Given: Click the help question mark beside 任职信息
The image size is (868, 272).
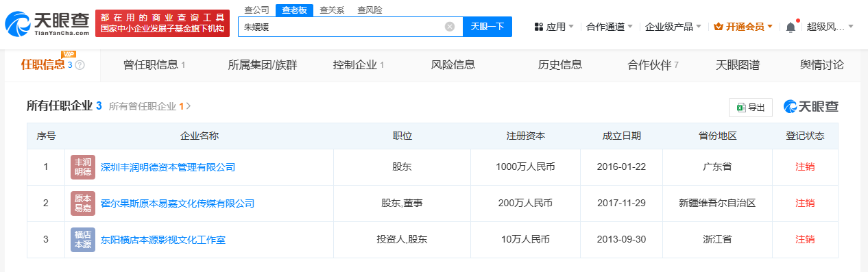Looking at the screenshot, I should [80, 65].
